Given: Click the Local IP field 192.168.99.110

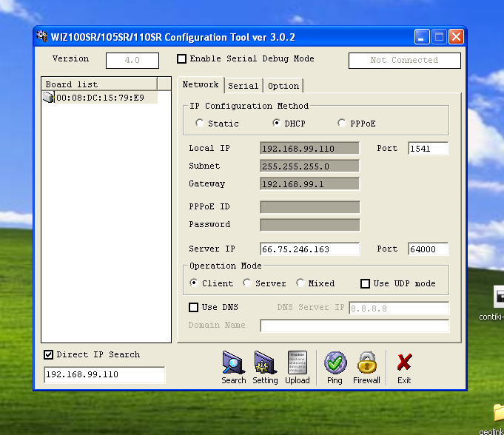Looking at the screenshot, I should tap(310, 149).
